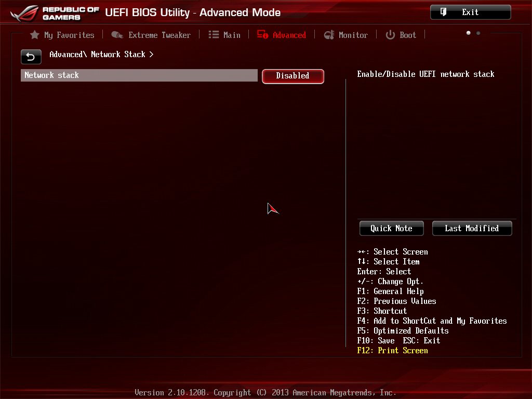Click the second page indicator dot
Viewport: 532px width, 399px height.
point(478,33)
